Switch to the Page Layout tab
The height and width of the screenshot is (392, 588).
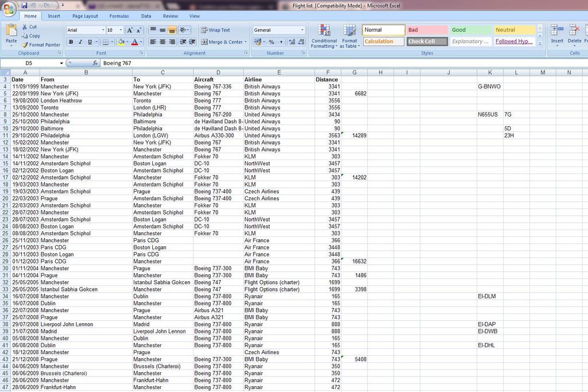tap(85, 16)
